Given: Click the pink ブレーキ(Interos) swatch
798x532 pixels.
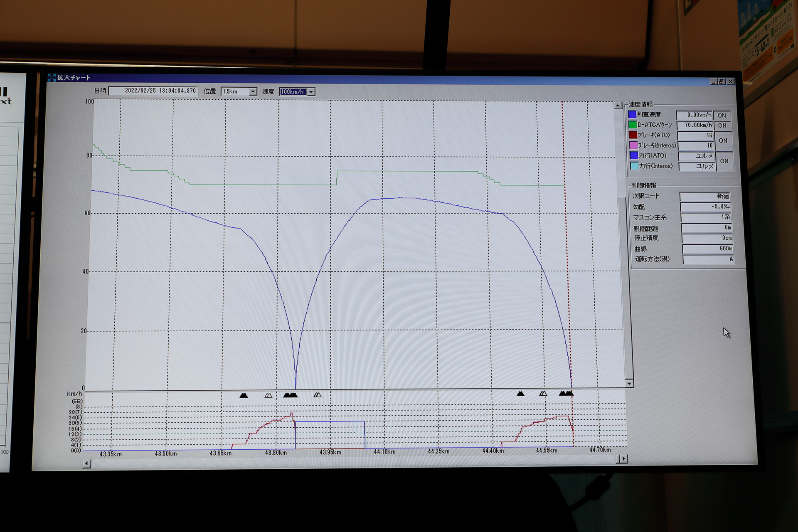Looking at the screenshot, I should (633, 145).
